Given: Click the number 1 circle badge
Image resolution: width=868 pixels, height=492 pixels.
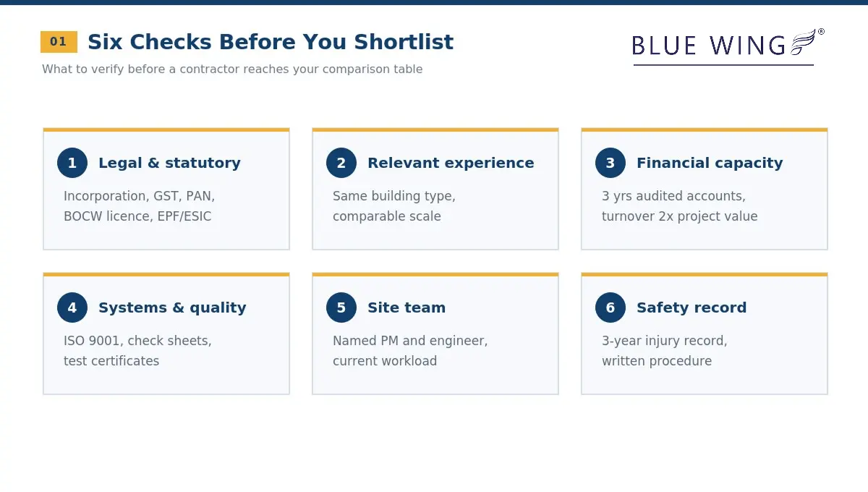Looking at the screenshot, I should 72,163.
